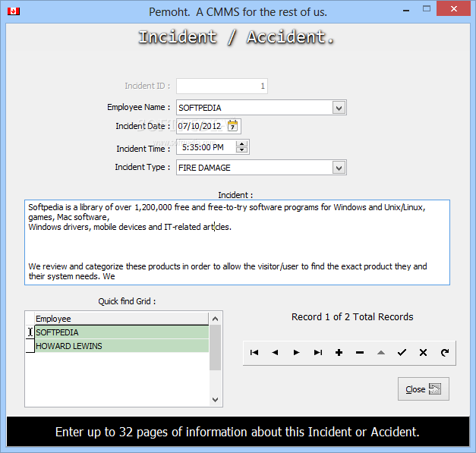Viewport: 476px width, 453px height.
Task: Cancel edit with X navigator icon
Action: pyautogui.click(x=423, y=353)
